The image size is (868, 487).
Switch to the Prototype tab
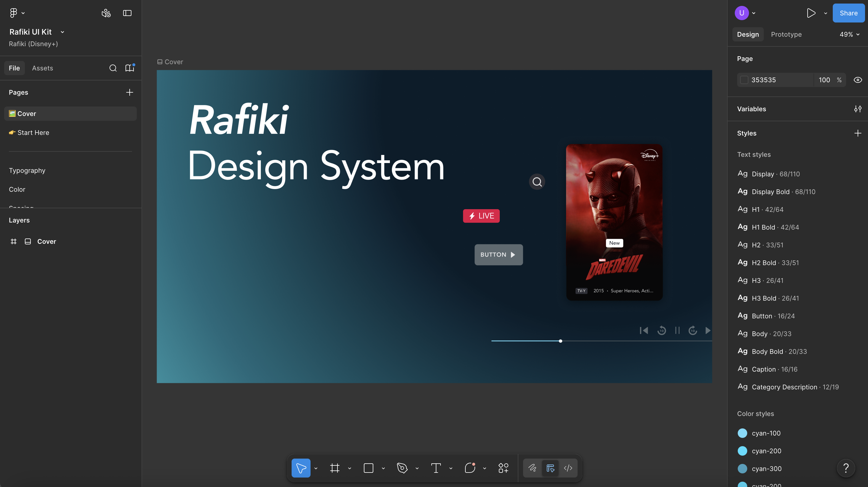[786, 34]
